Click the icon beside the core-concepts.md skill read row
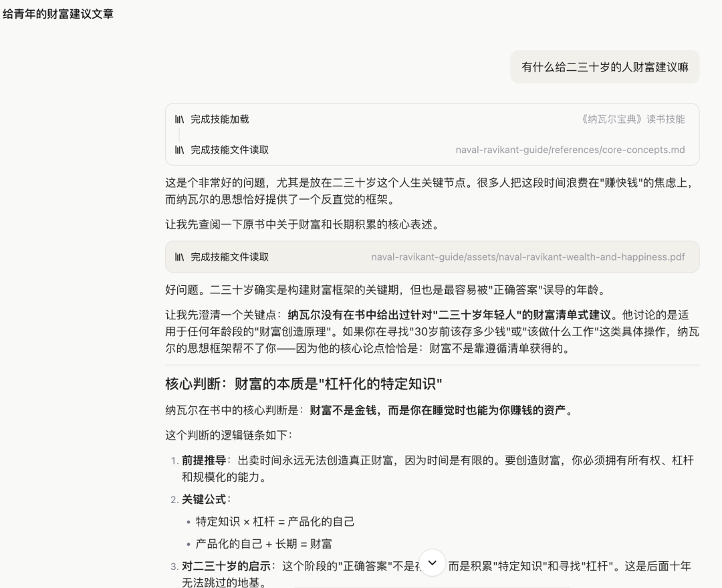Image resolution: width=722 pixels, height=588 pixels. pos(179,150)
